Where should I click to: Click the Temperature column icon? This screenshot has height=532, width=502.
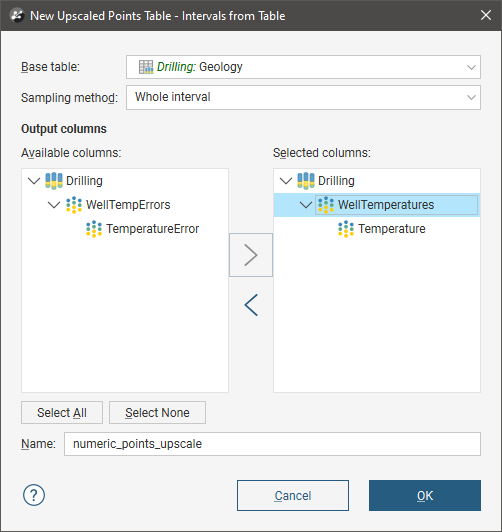[346, 229]
